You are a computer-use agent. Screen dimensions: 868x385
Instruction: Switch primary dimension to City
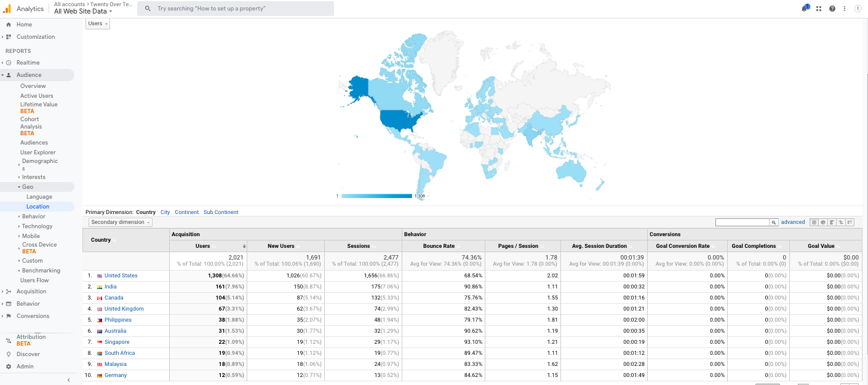point(165,212)
